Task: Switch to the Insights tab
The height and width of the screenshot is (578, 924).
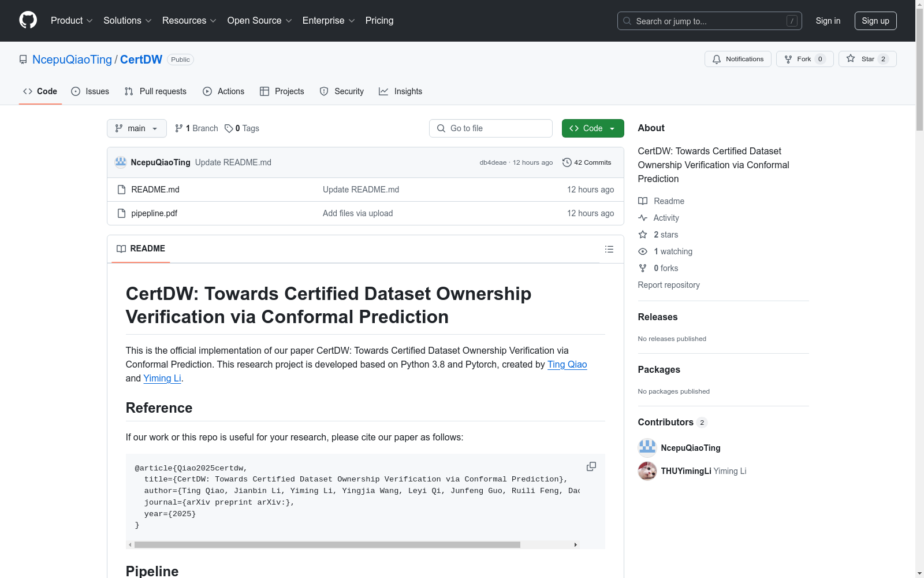Action: 401,91
